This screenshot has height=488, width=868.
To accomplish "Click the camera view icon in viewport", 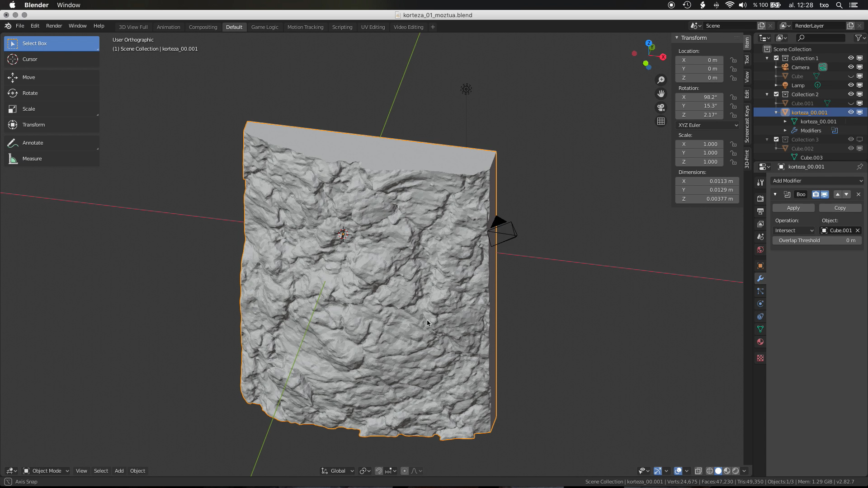I will [661, 108].
